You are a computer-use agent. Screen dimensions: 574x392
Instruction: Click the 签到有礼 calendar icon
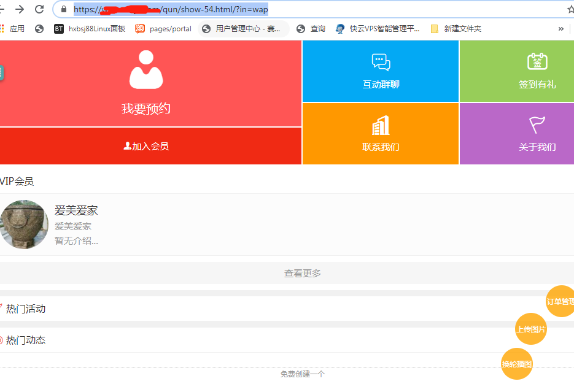click(x=537, y=61)
